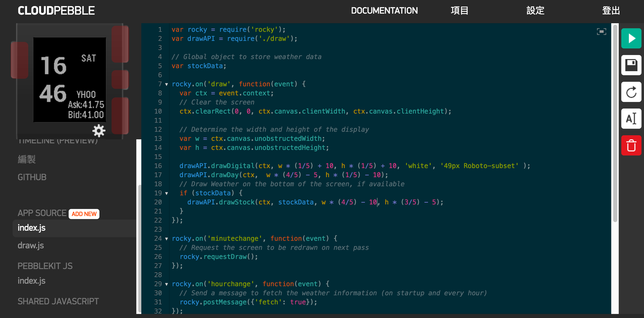Open the draw.js source file

[31, 245]
